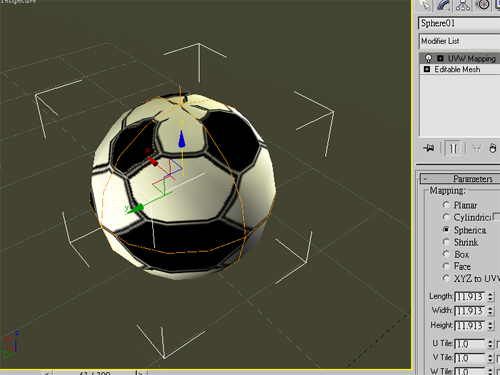Screen dimensions: 500x375
Task: Click the Length spinner arrows
Action: [x=490, y=296]
